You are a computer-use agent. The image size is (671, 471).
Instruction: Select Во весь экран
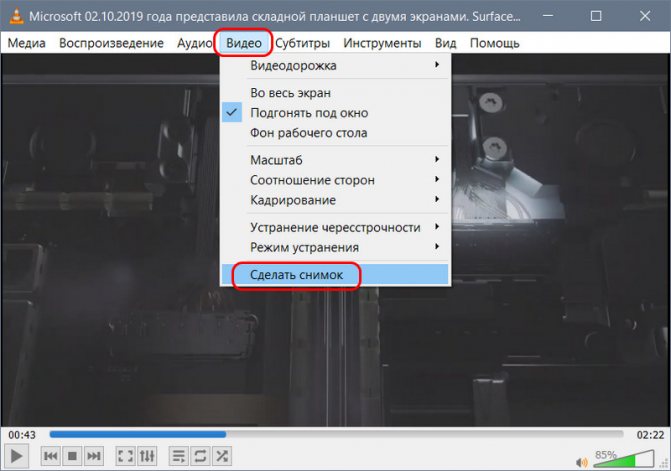tap(335, 93)
